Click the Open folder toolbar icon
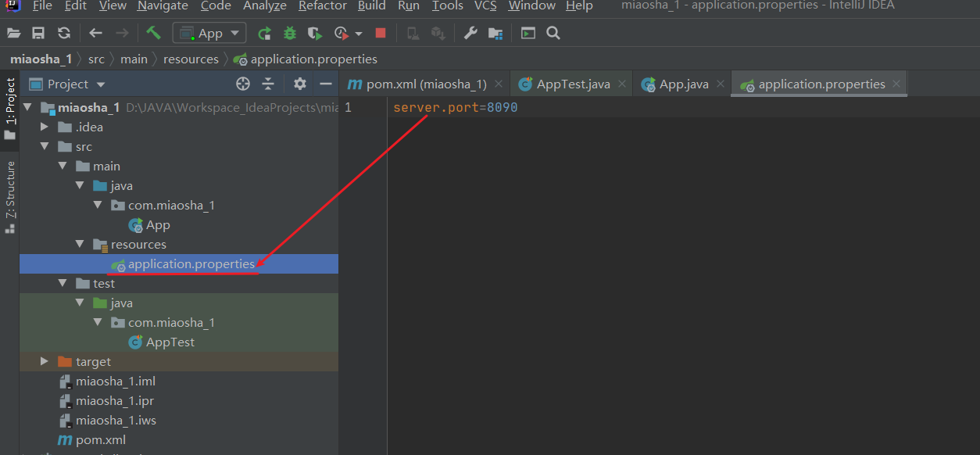This screenshot has width=980, height=455. 14,33
